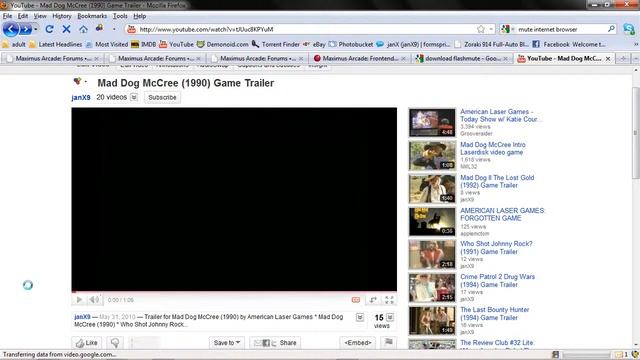Open the Torrent Finder bookmark
The width and height of the screenshot is (640, 360).
click(x=276, y=44)
